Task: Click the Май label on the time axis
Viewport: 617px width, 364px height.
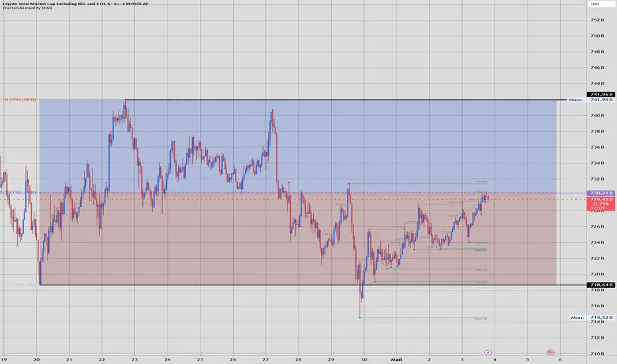Action: [x=397, y=359]
